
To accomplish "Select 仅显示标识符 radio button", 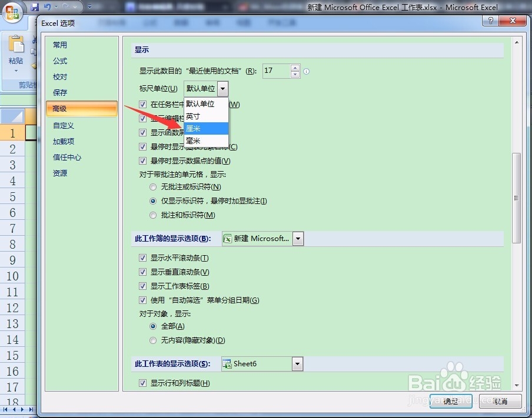I will [x=153, y=201].
